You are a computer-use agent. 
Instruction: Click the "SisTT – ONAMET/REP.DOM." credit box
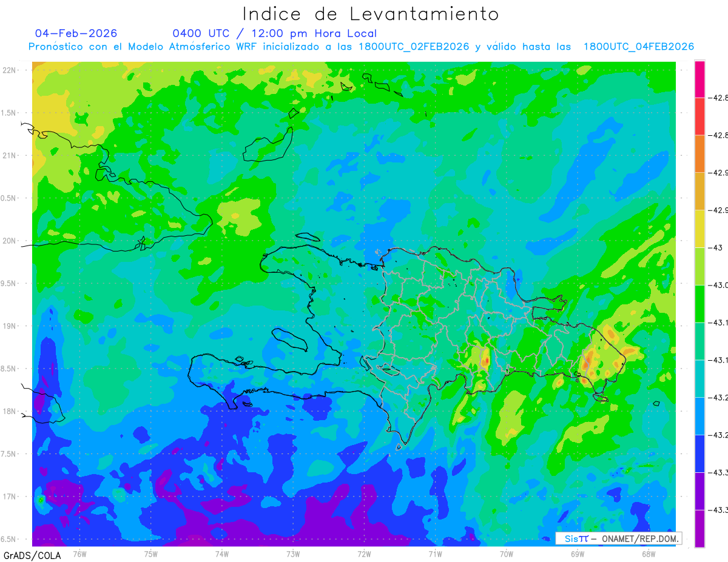coord(618,538)
